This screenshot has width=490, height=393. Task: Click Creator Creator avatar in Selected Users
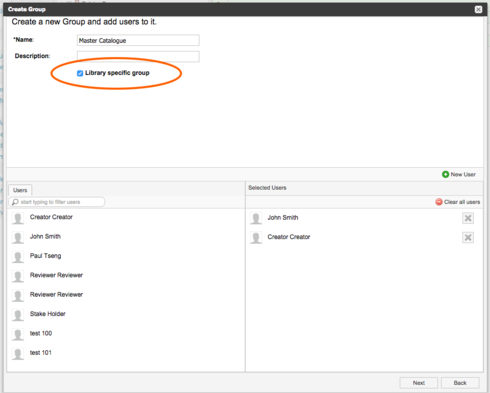(x=256, y=238)
